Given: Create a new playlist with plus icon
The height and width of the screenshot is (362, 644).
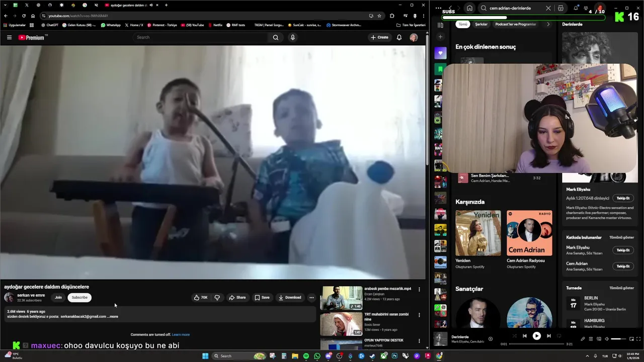Looking at the screenshot, I should tap(440, 37).
